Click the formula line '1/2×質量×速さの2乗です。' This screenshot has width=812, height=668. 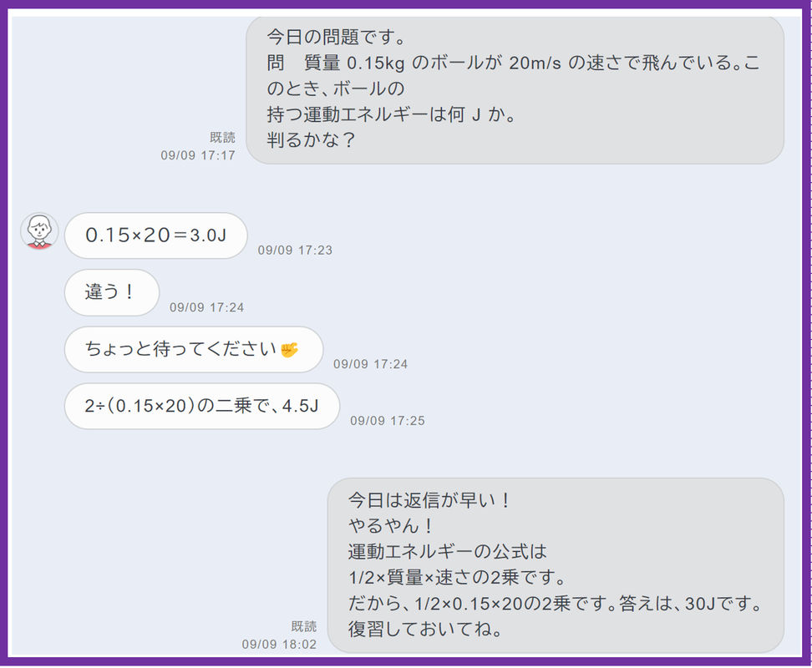457,578
